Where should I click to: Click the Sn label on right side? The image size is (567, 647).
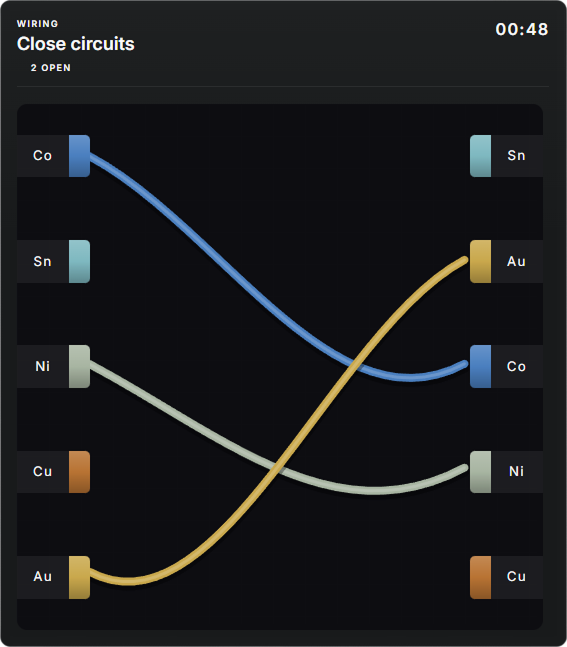[516, 156]
